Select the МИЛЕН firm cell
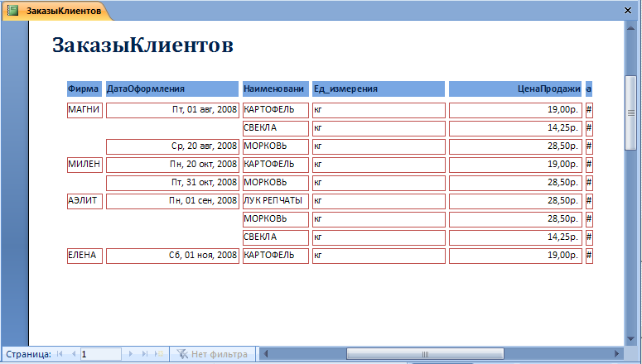The image size is (642, 364). (84, 165)
